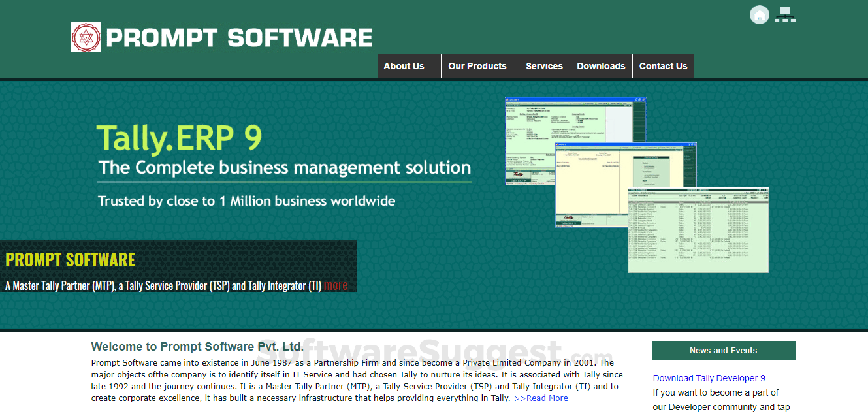
Task: Click the Tally.ERP 9 banner title
Action: tap(179, 138)
